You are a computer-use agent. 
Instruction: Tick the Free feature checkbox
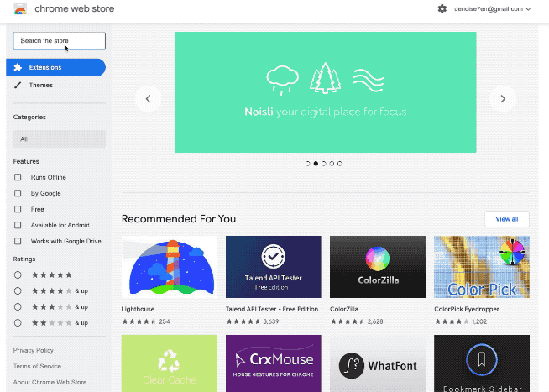click(x=18, y=209)
